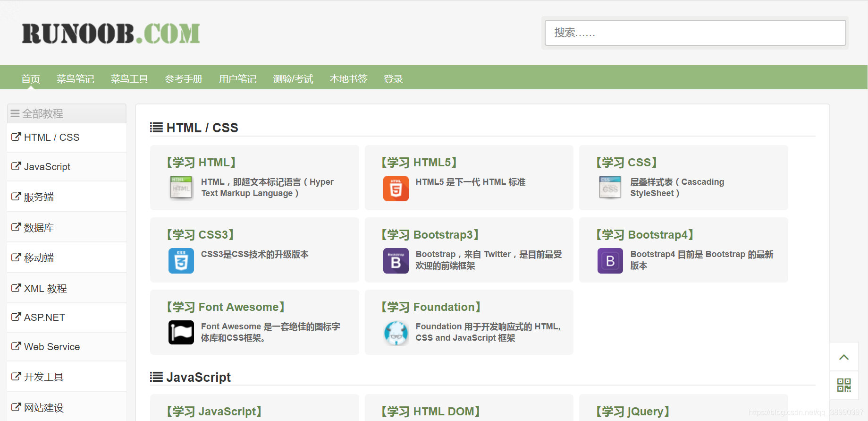Click the blue CSS3 shield icon
The width and height of the screenshot is (868, 421).
pos(181,261)
